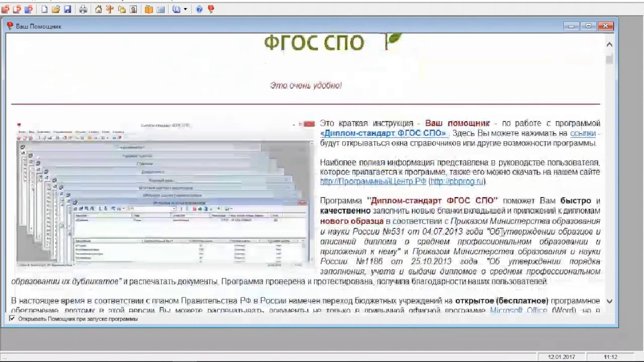Click the blue '5' diploma icon
The width and height of the screenshot is (644, 362).
point(29,9)
